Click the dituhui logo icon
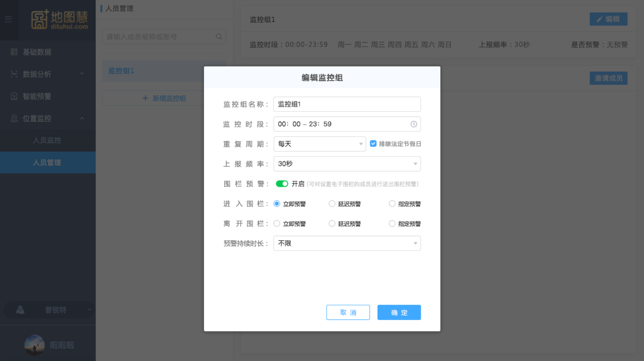Viewport: 644px width, 361px height. point(40,20)
